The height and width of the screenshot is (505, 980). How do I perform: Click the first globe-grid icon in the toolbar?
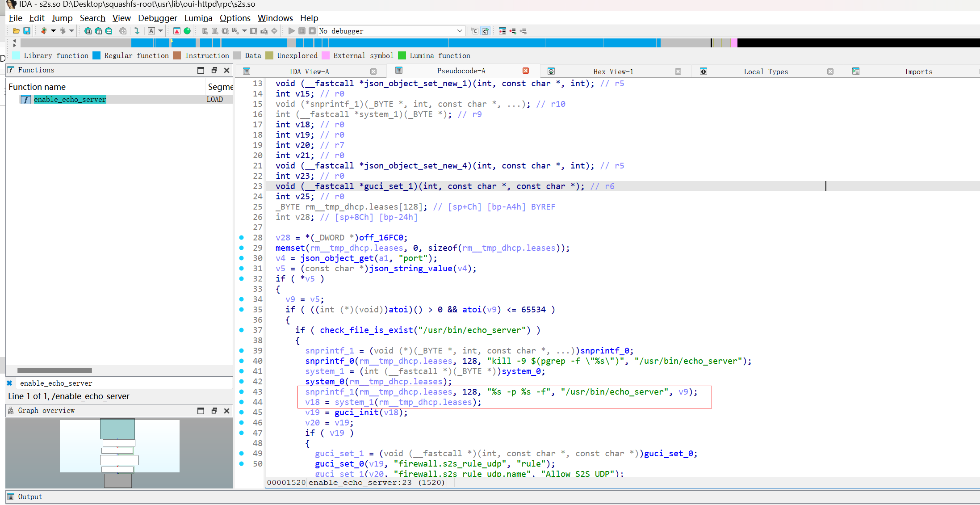click(x=88, y=31)
